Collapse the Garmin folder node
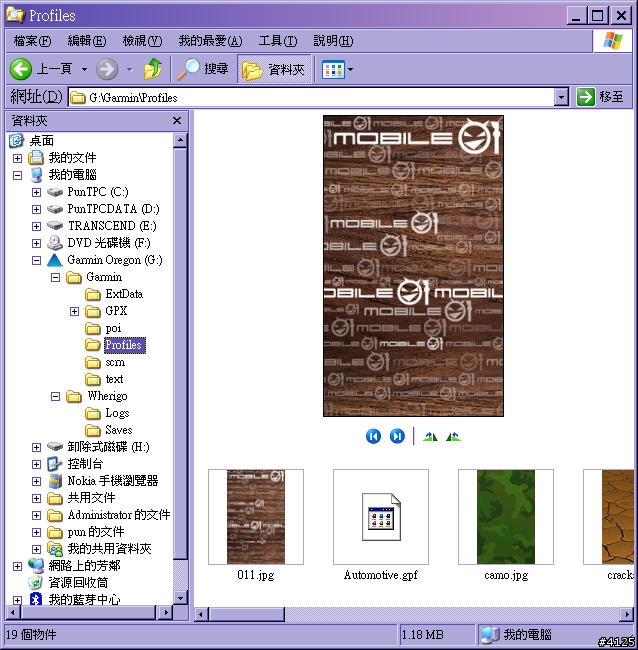 (56, 277)
